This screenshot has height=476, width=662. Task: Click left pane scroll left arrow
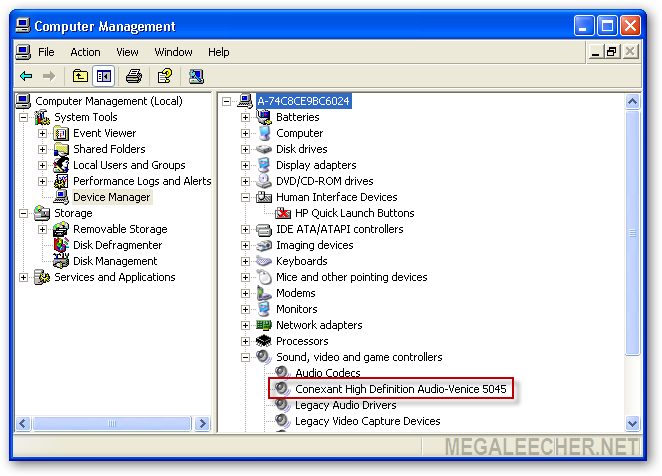point(23,423)
